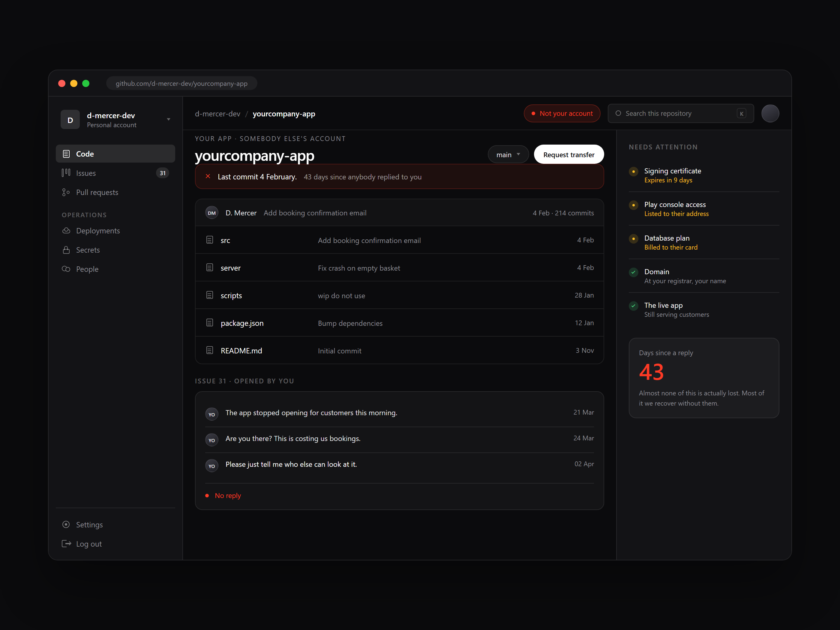Click the search magnifier icon
This screenshot has width=840, height=630.
coord(618,113)
